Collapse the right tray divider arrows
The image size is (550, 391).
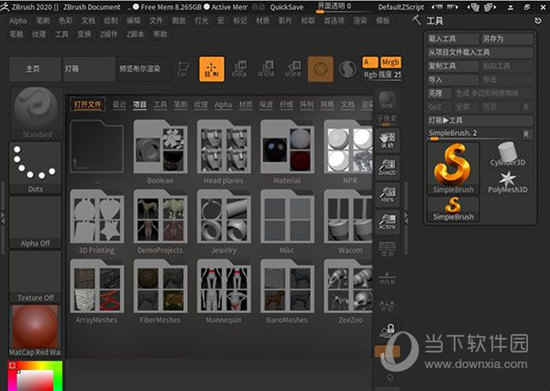[405, 217]
